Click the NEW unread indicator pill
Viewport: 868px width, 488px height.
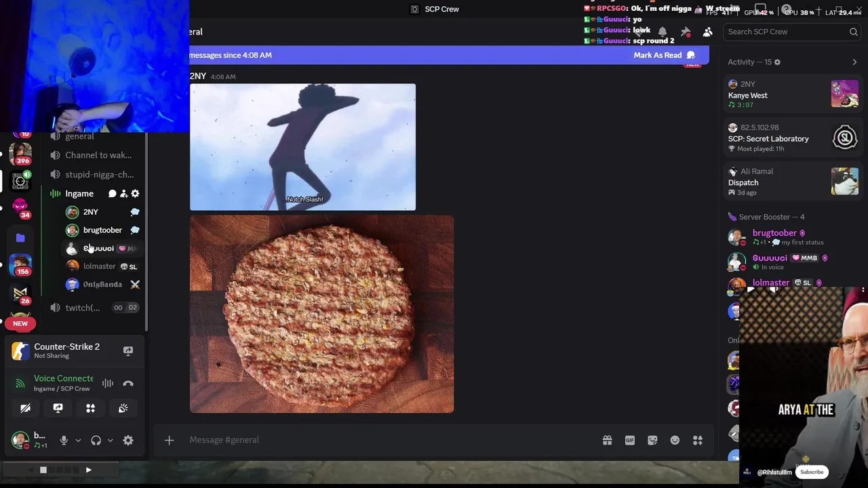click(x=20, y=324)
